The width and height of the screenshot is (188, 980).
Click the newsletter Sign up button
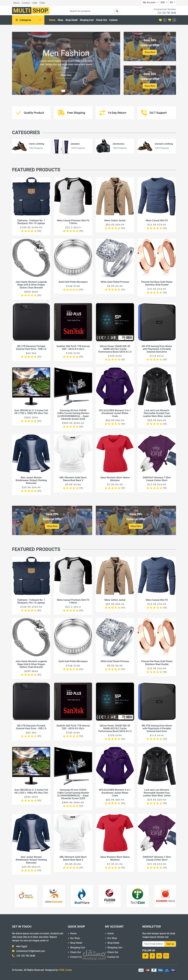pos(170,944)
